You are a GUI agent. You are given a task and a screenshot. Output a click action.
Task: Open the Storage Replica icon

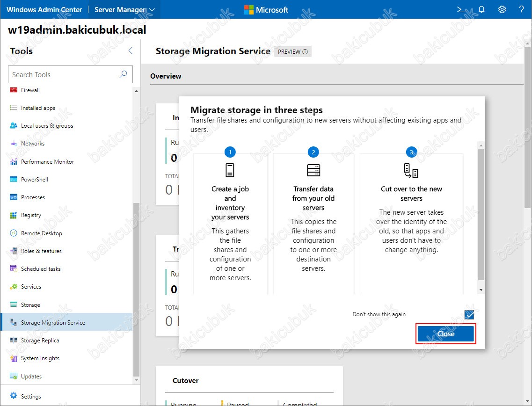[14, 340]
